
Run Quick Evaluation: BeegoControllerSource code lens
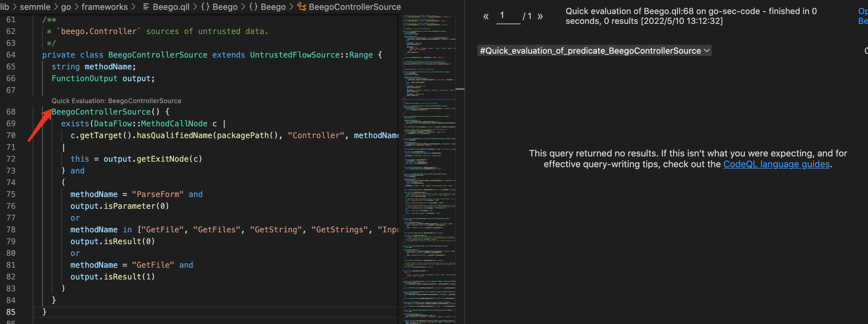point(116,101)
